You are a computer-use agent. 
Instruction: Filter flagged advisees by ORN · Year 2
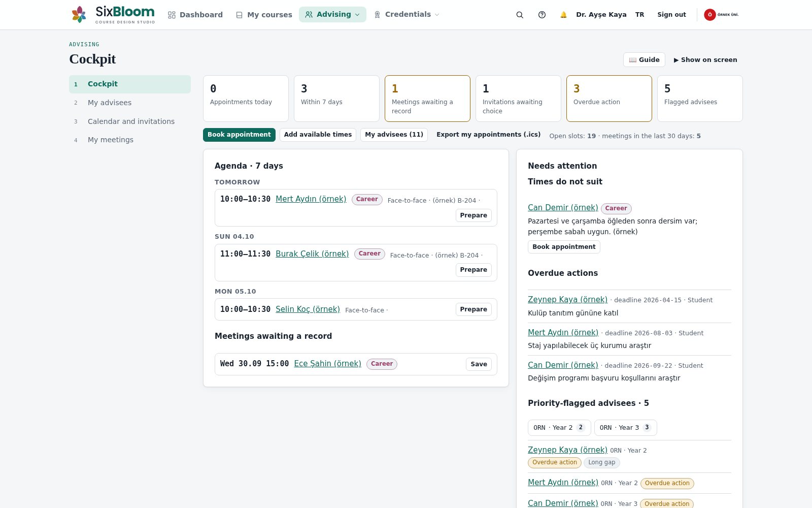coord(559,428)
